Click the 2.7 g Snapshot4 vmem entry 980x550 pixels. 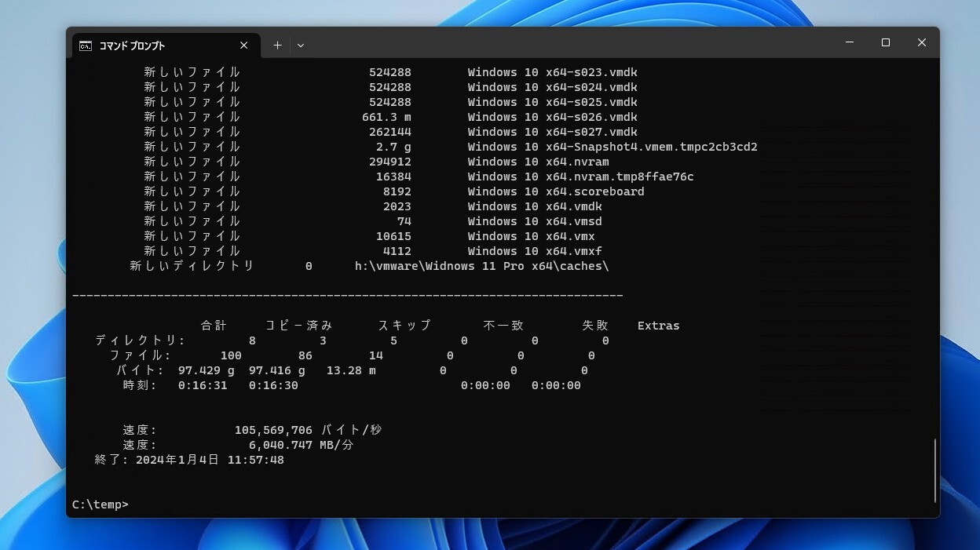tap(612, 147)
